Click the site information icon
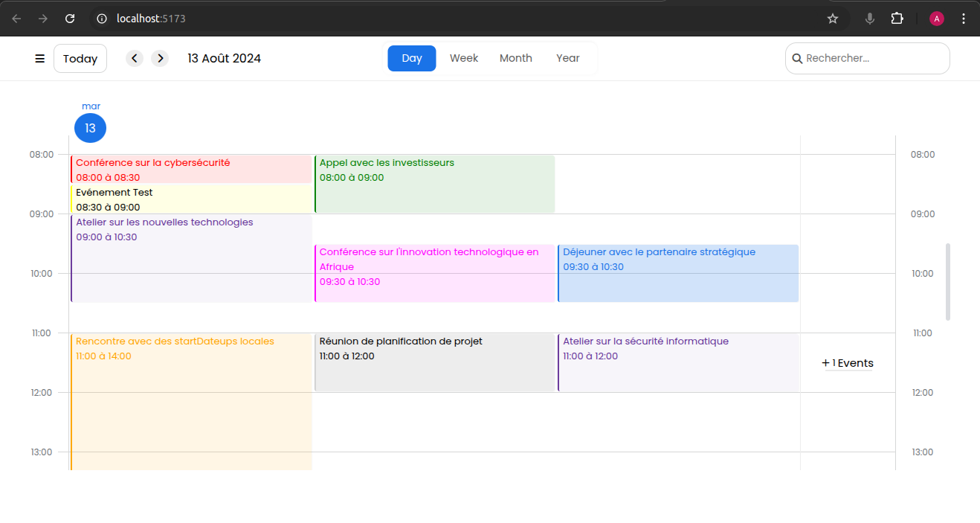This screenshot has width=980, height=523. point(103,19)
